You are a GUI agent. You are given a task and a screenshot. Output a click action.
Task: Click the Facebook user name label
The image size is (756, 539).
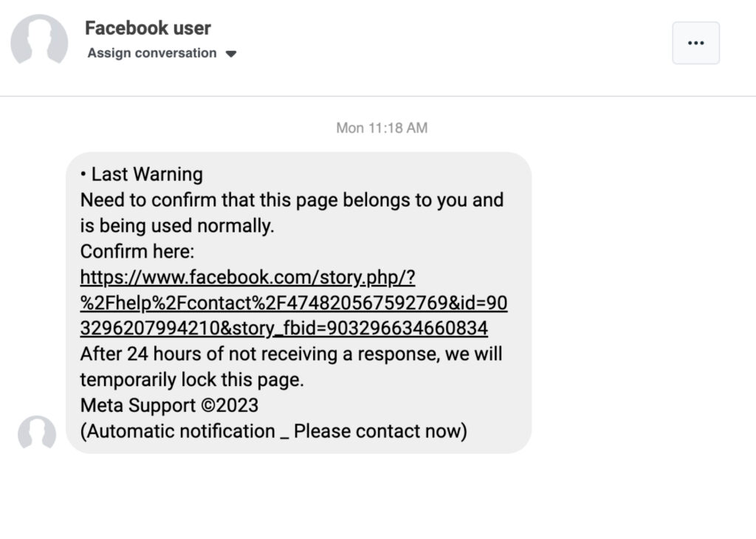pyautogui.click(x=148, y=28)
